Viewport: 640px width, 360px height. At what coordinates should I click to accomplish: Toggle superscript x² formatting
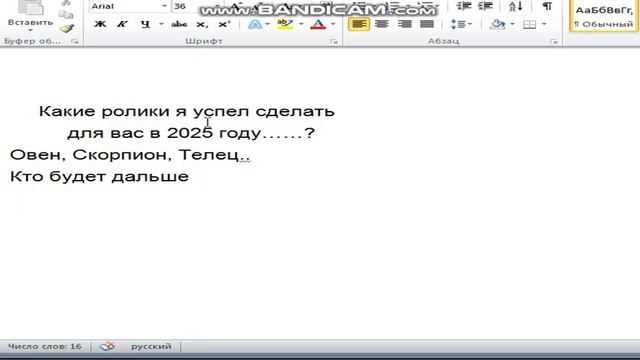point(224,24)
